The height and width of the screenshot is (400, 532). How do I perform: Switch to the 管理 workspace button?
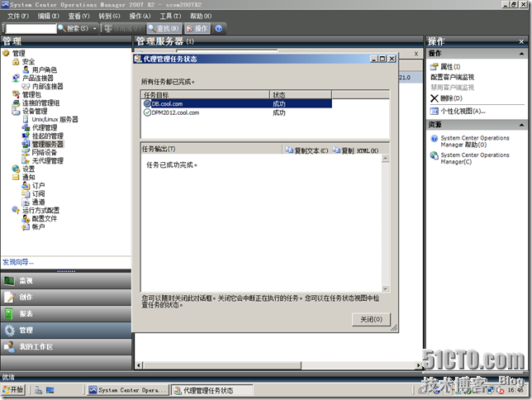[x=66, y=330]
